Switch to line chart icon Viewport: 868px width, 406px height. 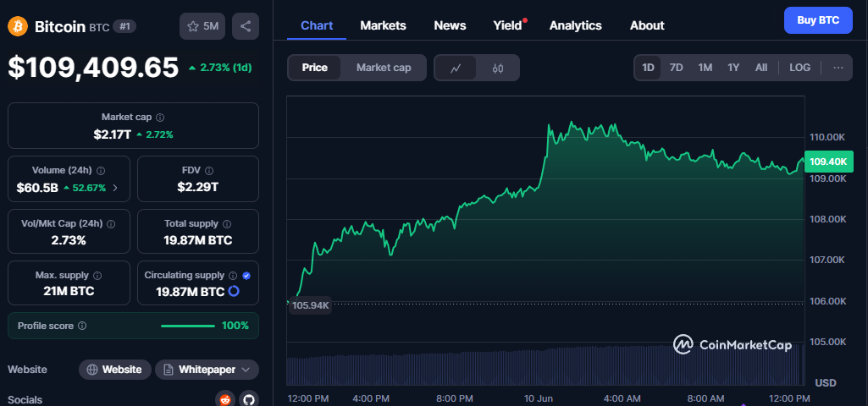pyautogui.click(x=456, y=68)
